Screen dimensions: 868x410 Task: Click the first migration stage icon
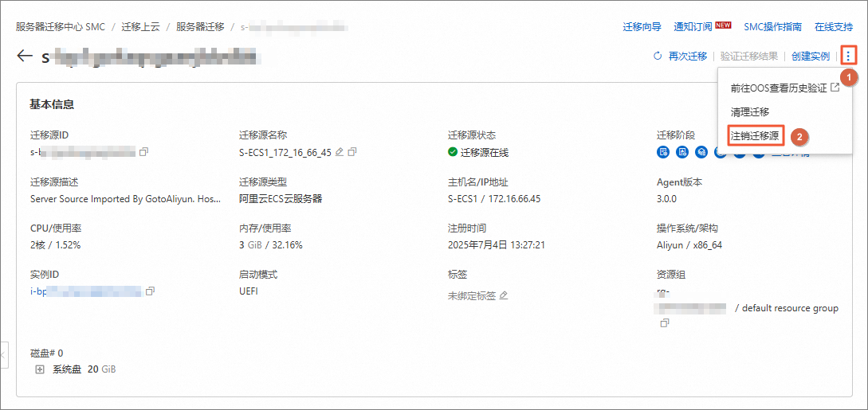click(x=662, y=152)
